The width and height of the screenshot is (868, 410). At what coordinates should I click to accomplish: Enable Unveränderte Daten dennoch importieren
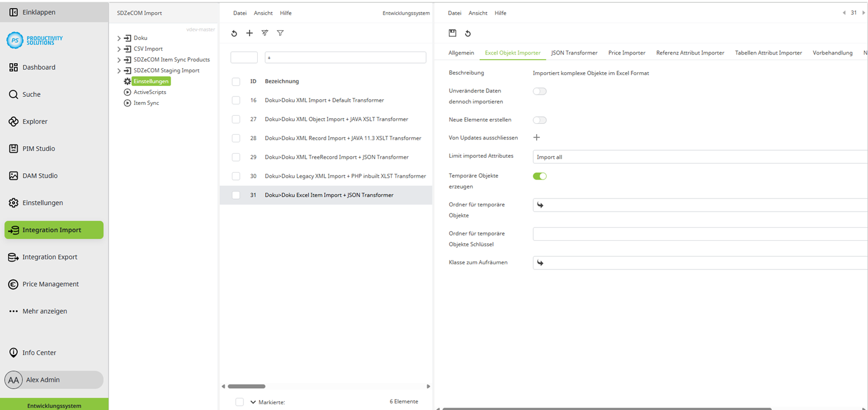tap(539, 91)
